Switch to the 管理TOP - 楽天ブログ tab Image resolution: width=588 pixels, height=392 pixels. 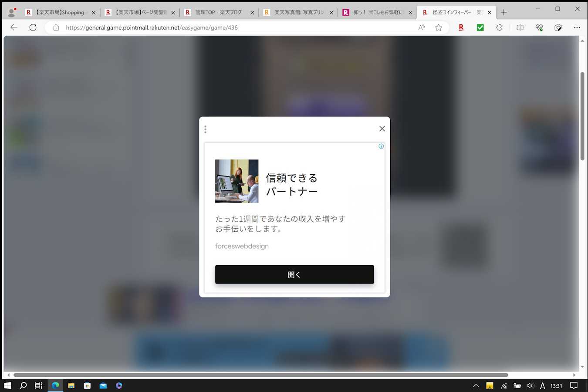coord(218,12)
